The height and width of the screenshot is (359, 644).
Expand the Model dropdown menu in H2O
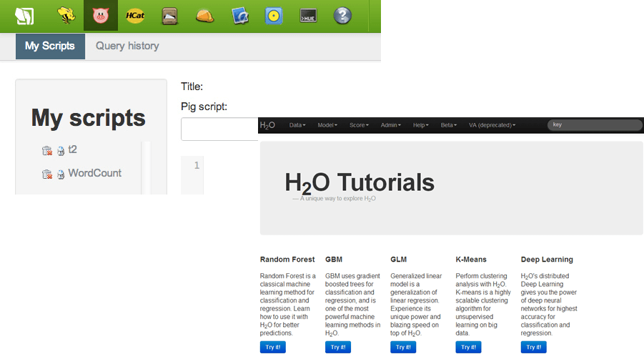327,125
